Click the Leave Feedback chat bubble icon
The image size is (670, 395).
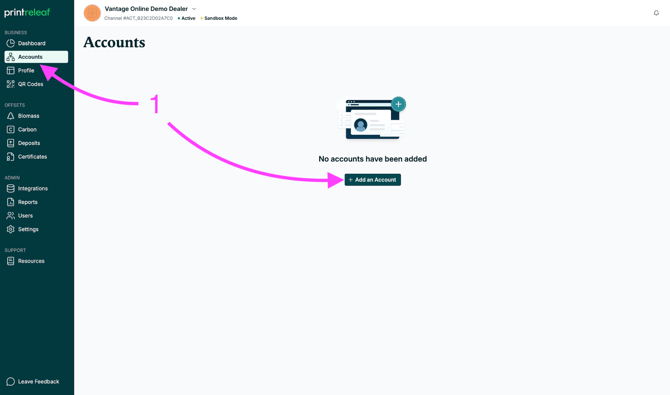point(11,382)
